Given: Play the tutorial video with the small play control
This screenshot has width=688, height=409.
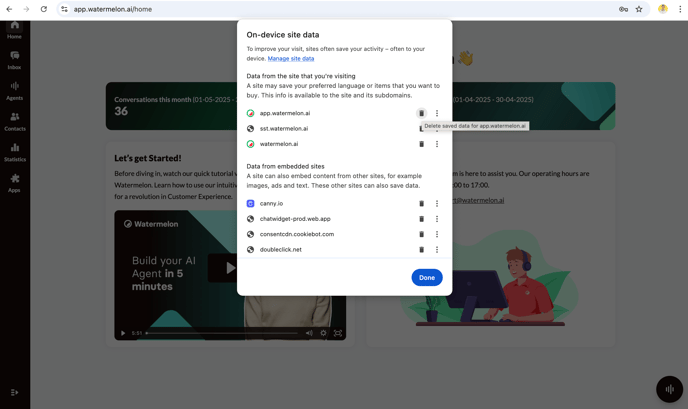Looking at the screenshot, I should 123,333.
